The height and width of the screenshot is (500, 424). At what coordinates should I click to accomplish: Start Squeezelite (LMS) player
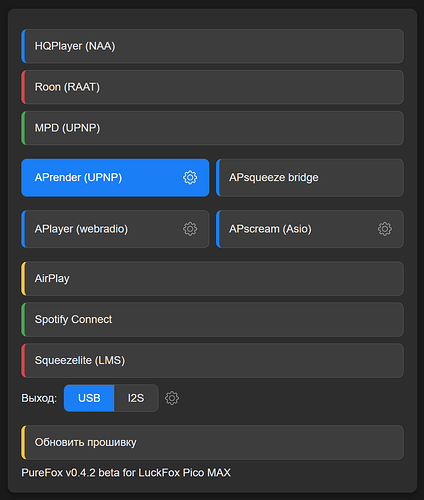coord(212,360)
